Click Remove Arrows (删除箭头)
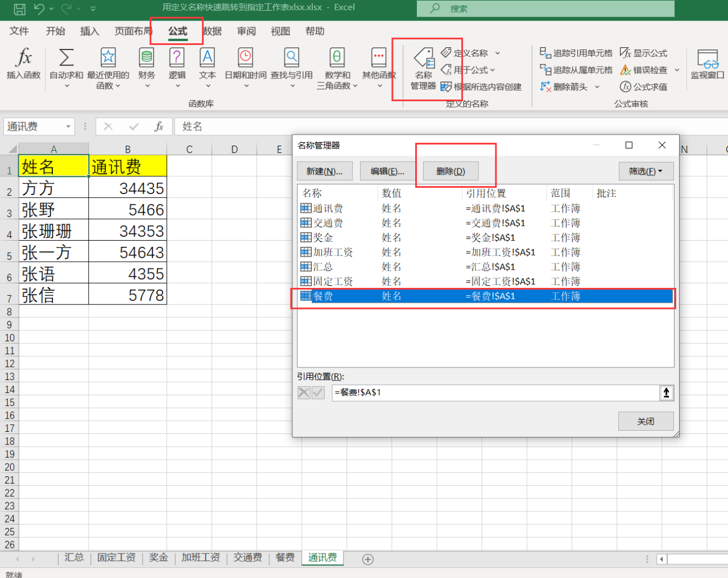728x578 pixels. [564, 86]
